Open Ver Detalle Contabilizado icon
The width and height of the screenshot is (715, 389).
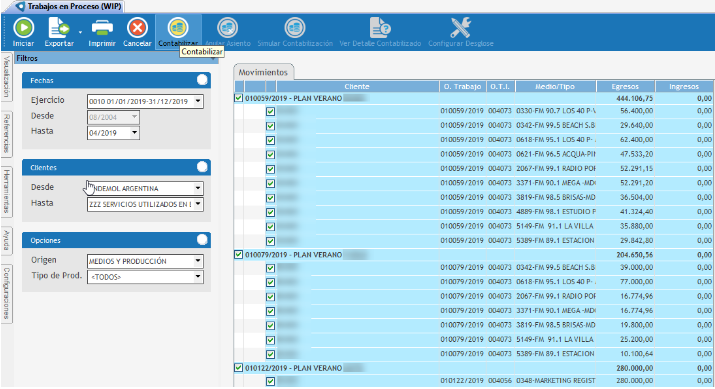coord(380,28)
